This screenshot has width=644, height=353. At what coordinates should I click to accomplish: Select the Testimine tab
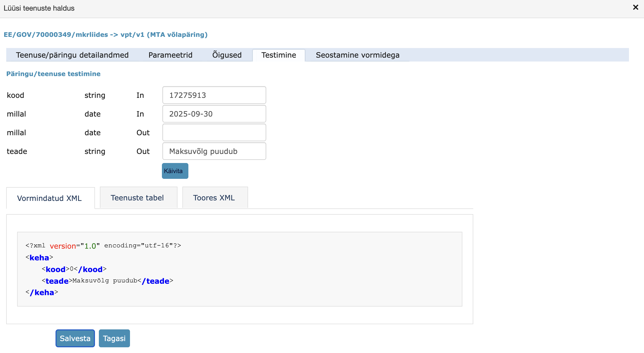coord(278,55)
